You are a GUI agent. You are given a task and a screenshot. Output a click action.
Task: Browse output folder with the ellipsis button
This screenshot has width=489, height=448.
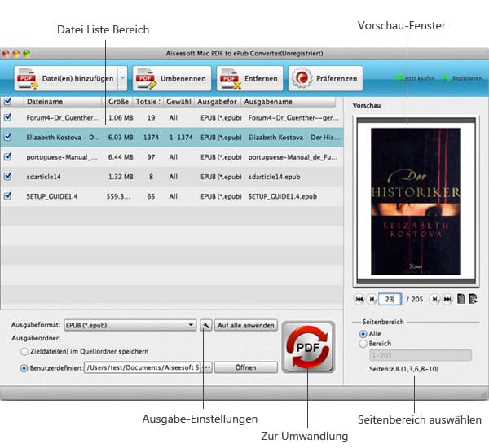pyautogui.click(x=207, y=367)
